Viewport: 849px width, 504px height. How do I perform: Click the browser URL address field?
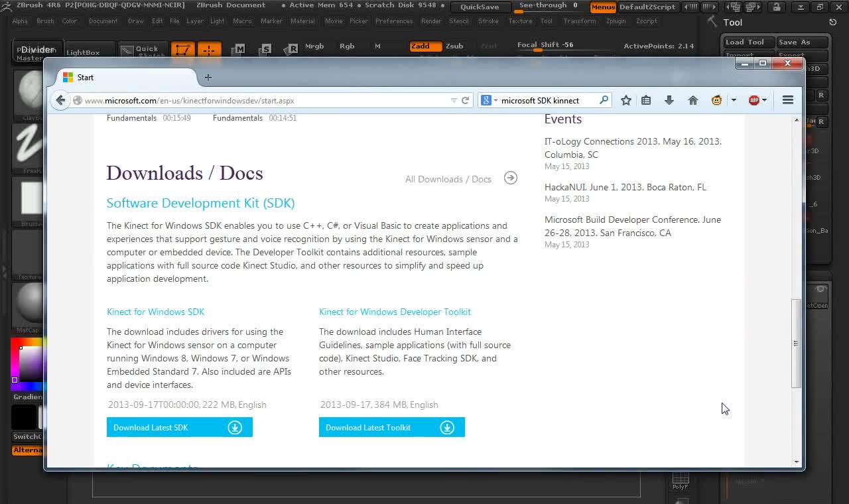click(262, 101)
